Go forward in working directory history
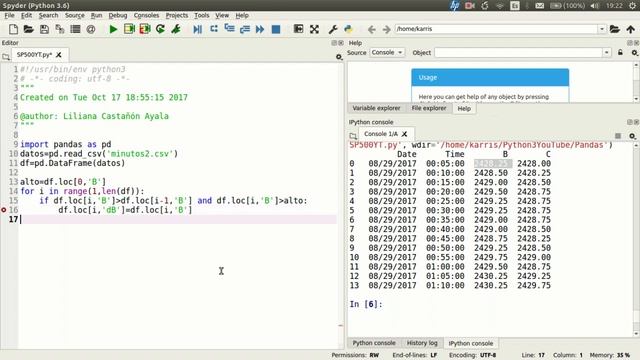The width and height of the screenshot is (640, 360). coord(386,29)
